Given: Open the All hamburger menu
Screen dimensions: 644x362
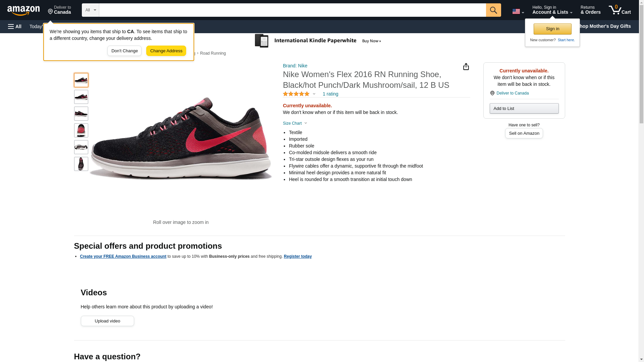Looking at the screenshot, I should click(15, 26).
